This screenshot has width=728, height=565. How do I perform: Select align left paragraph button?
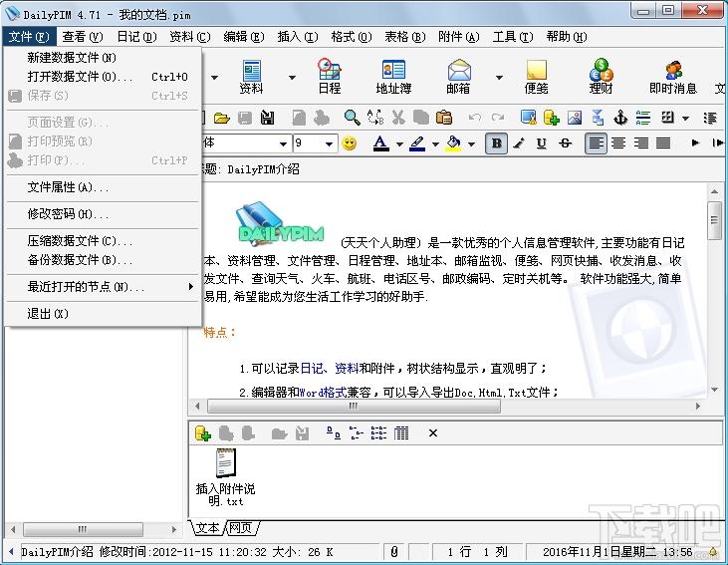[x=596, y=143]
